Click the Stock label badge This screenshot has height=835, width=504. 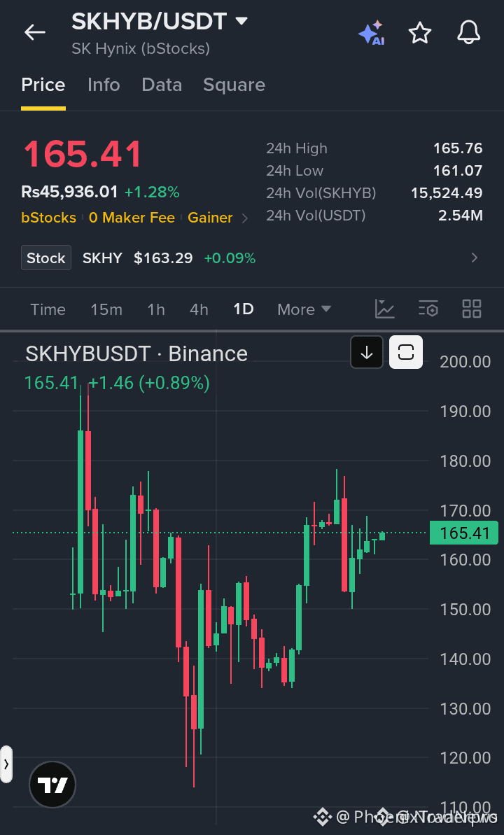[x=45, y=258]
